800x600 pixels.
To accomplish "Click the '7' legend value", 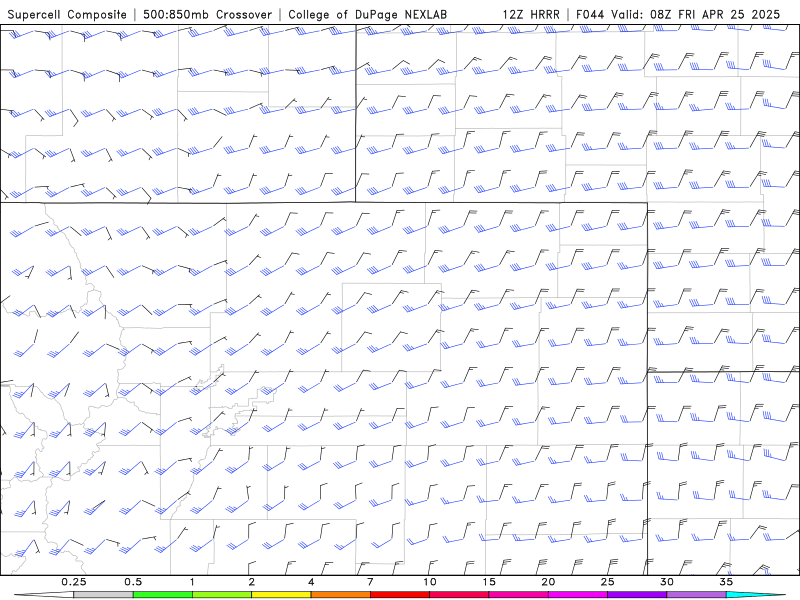I will tap(370, 582).
